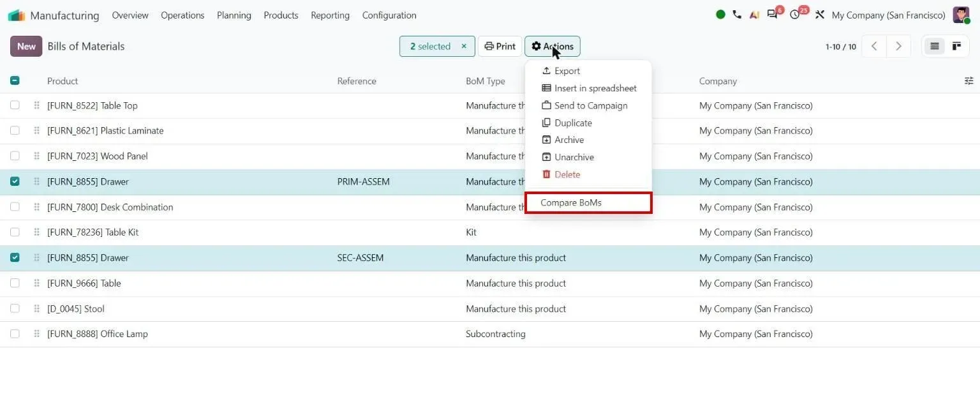Sort by Reference column header

click(x=357, y=81)
